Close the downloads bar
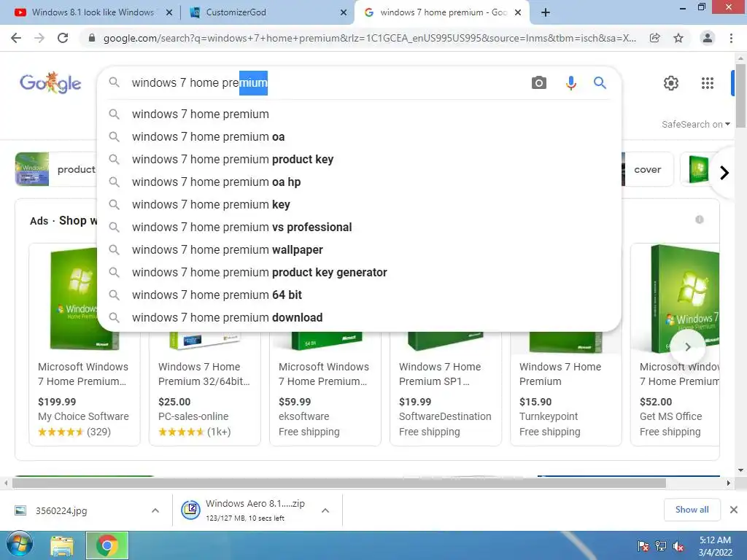This screenshot has width=747, height=560. (x=734, y=510)
